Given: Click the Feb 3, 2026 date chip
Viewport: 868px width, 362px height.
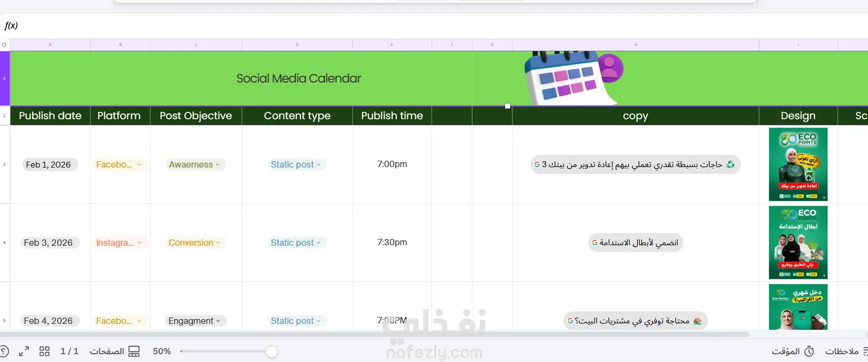Looking at the screenshot, I should (48, 243).
